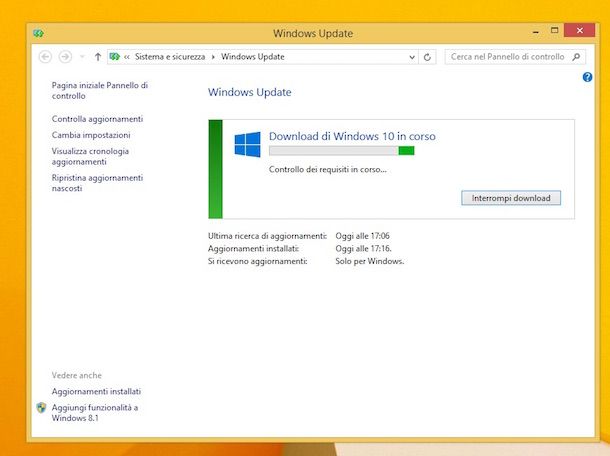Open Cambia impostazioni
The height and width of the screenshot is (456, 610).
point(91,135)
